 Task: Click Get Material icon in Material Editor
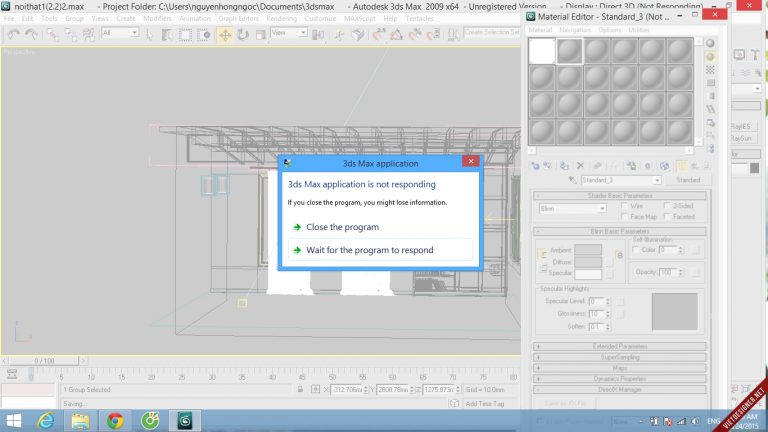[535, 166]
